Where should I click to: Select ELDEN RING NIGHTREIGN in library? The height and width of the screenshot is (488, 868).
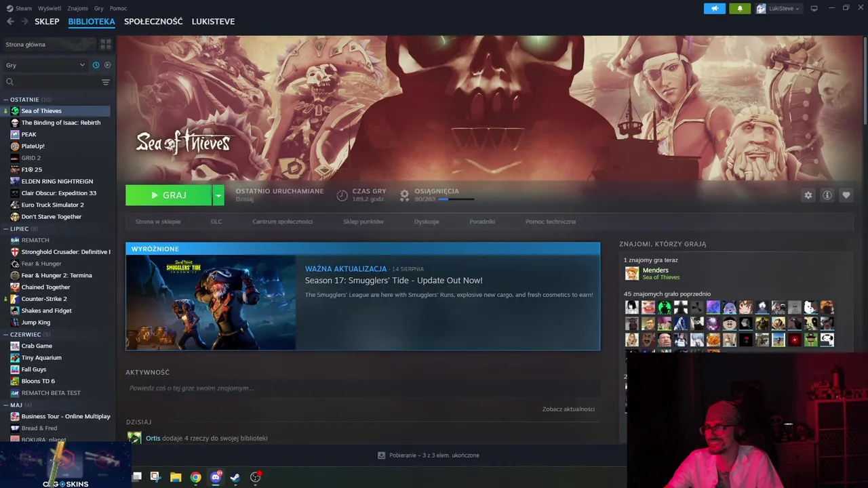coord(57,182)
